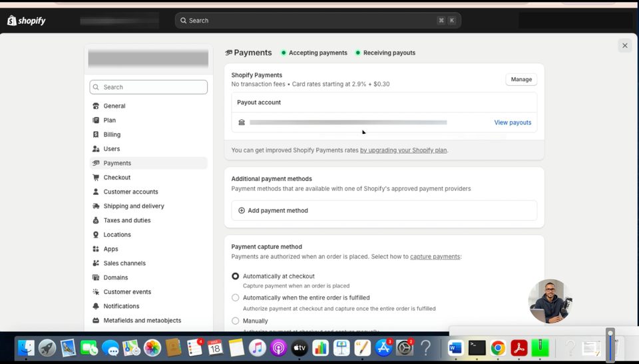Open Locations via pin icon

pos(96,235)
